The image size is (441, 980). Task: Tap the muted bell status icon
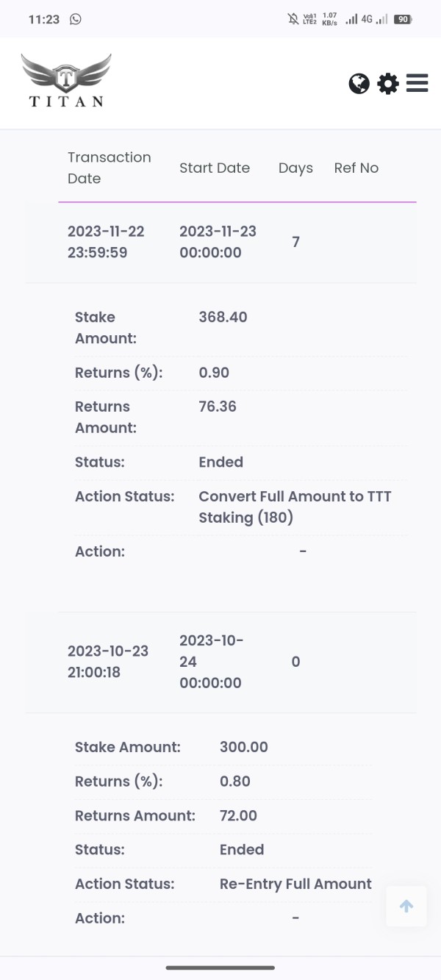(293, 20)
